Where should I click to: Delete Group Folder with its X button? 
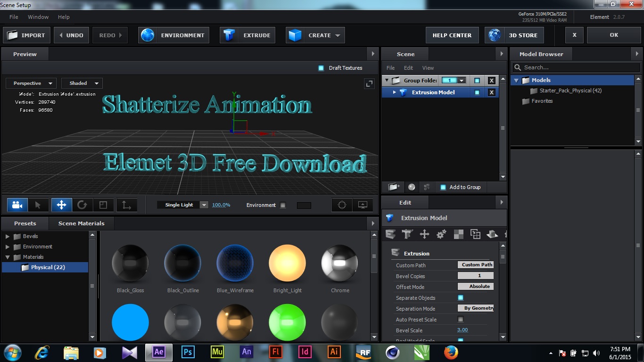[491, 81]
